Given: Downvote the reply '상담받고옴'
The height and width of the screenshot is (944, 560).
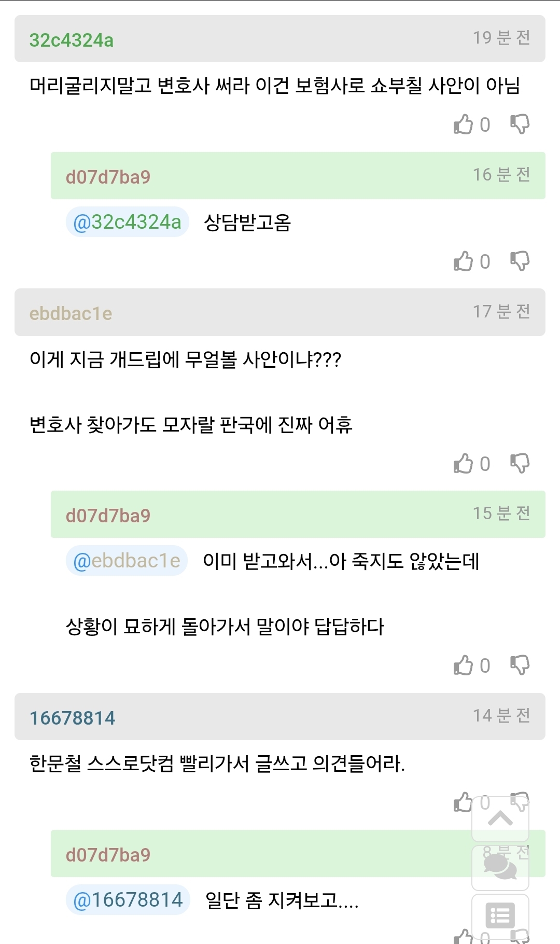Looking at the screenshot, I should (x=520, y=261).
